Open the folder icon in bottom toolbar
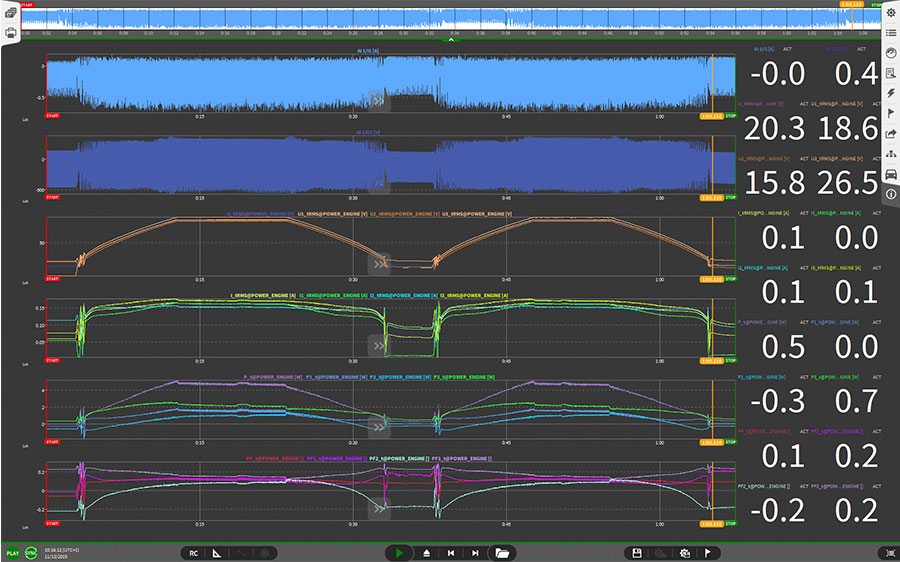 coord(502,552)
